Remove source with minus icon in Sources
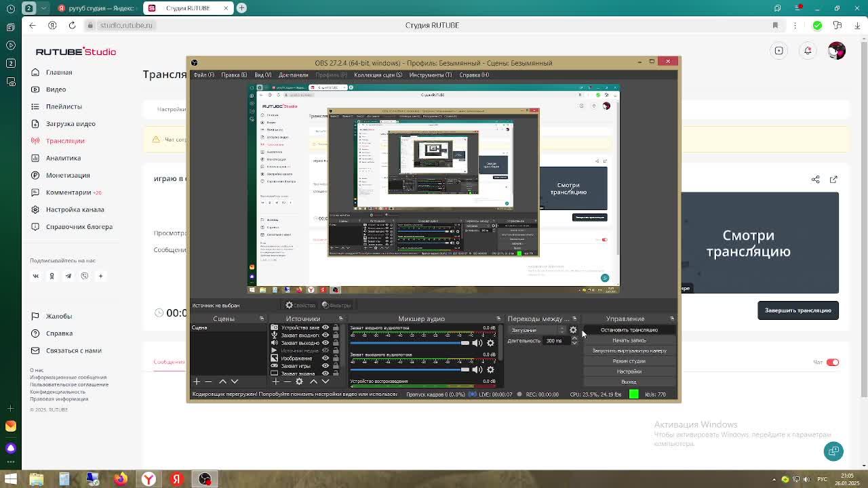The height and width of the screenshot is (488, 868). pos(287,382)
